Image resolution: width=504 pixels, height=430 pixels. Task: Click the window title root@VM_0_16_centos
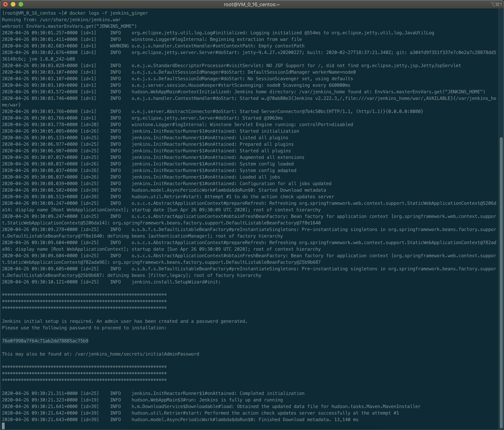pyautogui.click(x=251, y=4)
